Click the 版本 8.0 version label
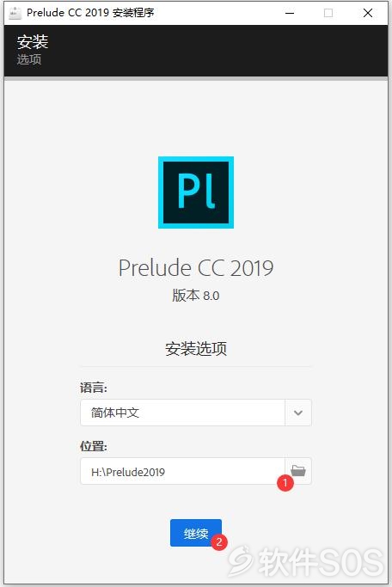The image size is (392, 587). tap(196, 296)
